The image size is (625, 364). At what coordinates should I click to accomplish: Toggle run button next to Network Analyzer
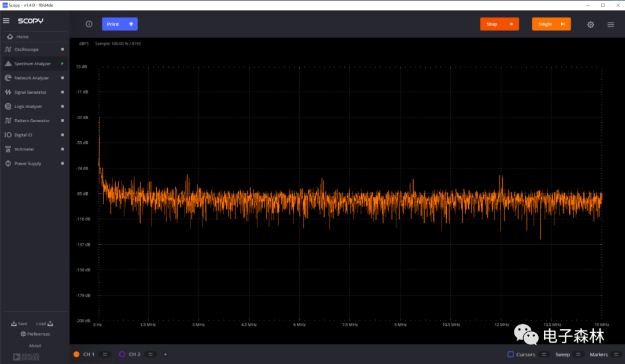click(x=62, y=78)
